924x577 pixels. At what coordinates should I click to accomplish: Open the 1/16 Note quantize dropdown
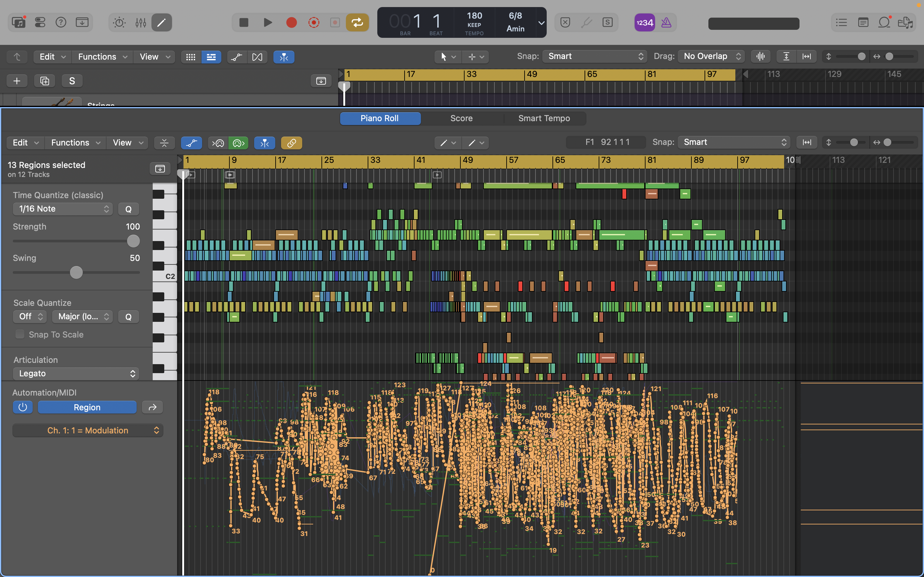pyautogui.click(x=63, y=209)
